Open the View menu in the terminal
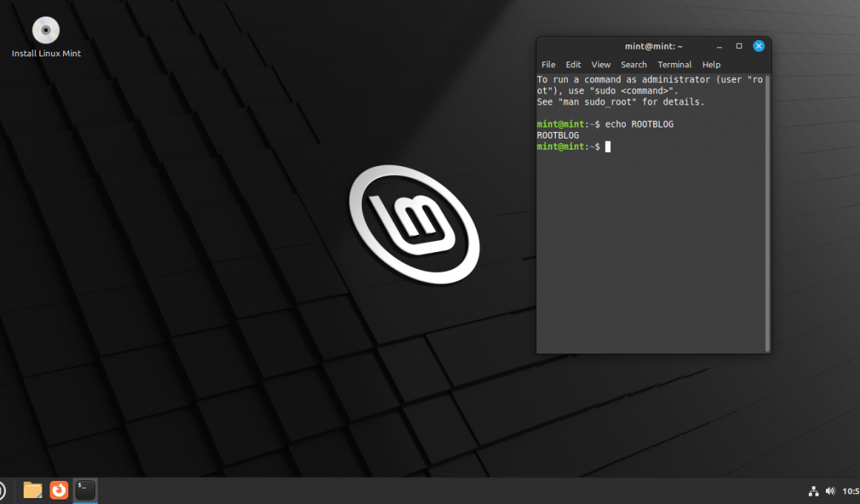Viewport: 860px width, 504px height. tap(601, 64)
